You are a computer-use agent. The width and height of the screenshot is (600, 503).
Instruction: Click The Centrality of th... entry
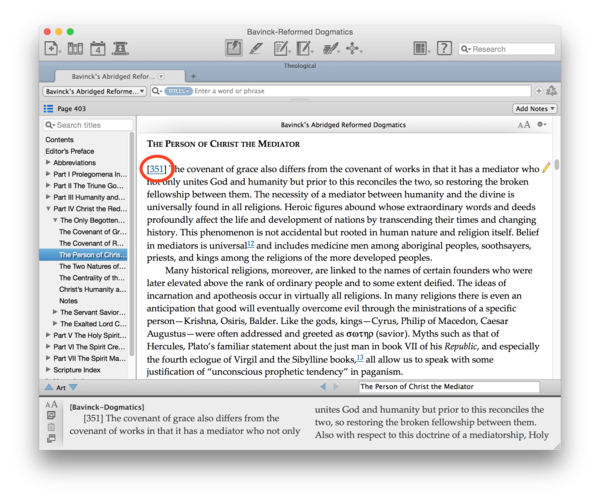92,278
